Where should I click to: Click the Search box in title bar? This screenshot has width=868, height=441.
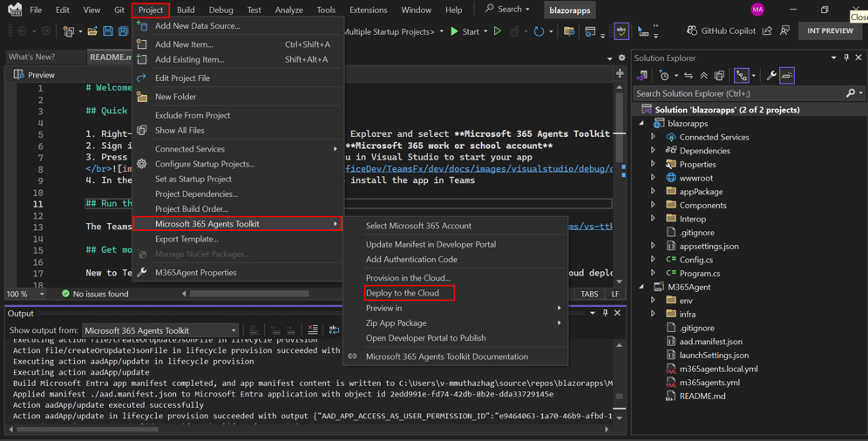(x=508, y=10)
